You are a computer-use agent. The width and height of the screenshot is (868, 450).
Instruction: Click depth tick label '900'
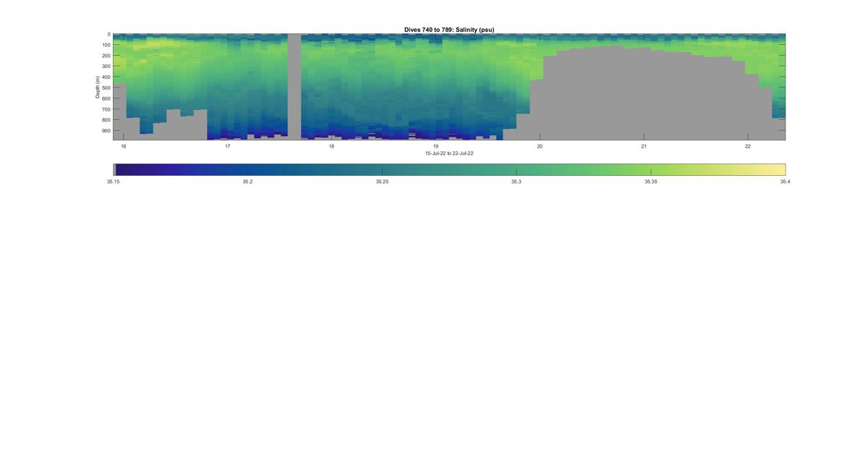(106, 131)
